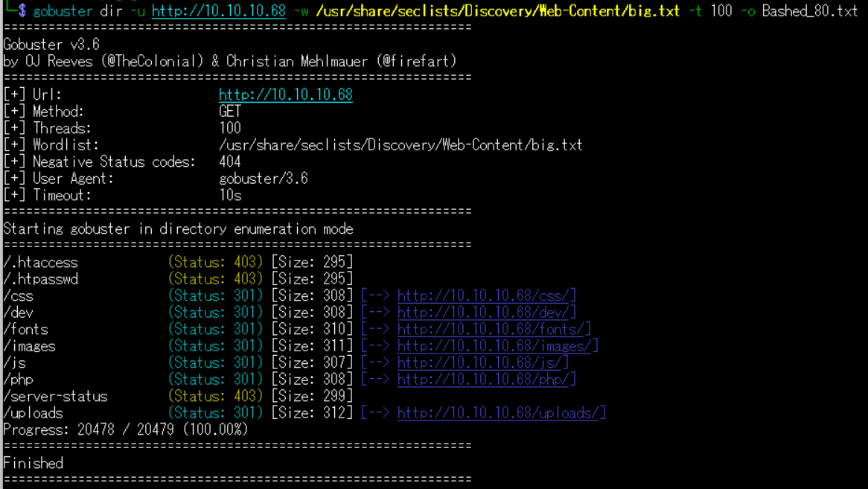
Task: Click the Finished text at bottom
Action: [33, 463]
